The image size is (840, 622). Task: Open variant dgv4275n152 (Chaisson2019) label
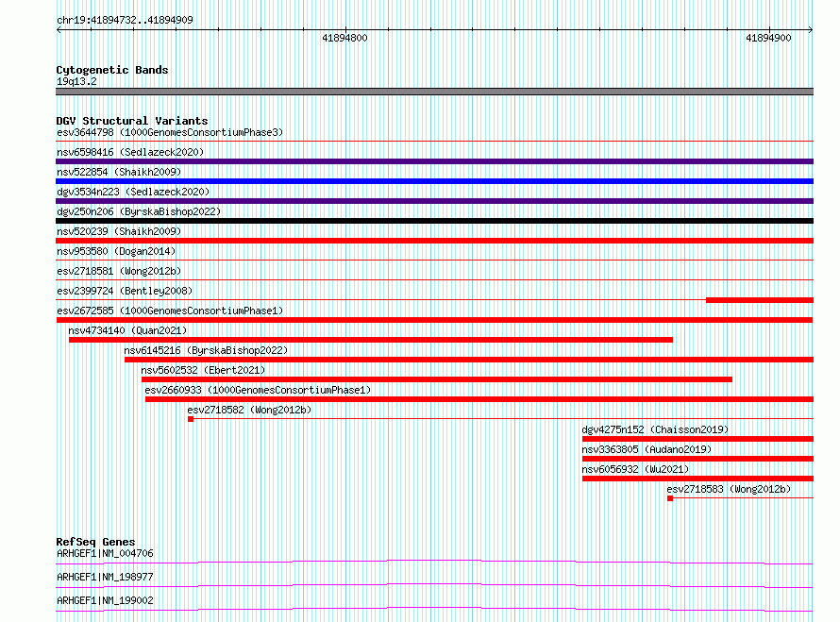655,429
